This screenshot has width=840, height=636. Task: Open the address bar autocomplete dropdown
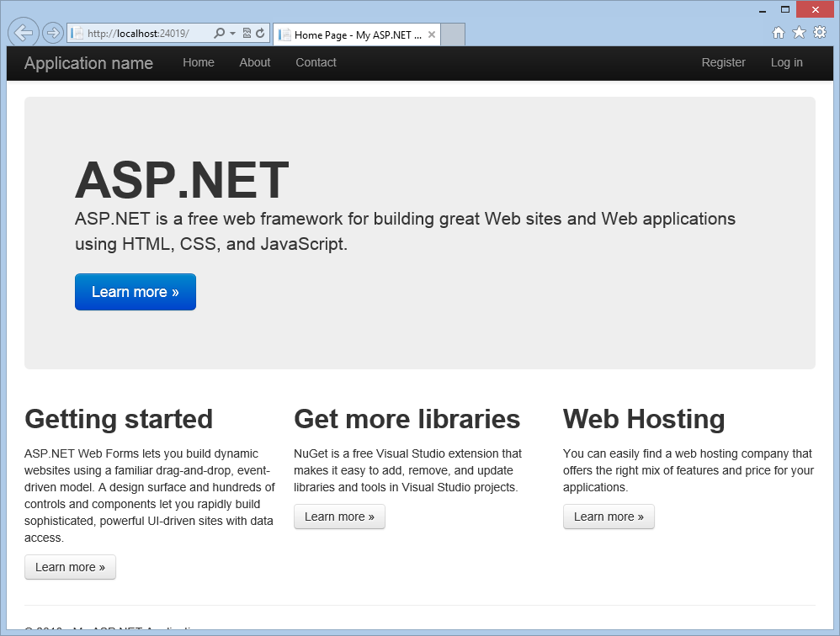click(x=231, y=32)
